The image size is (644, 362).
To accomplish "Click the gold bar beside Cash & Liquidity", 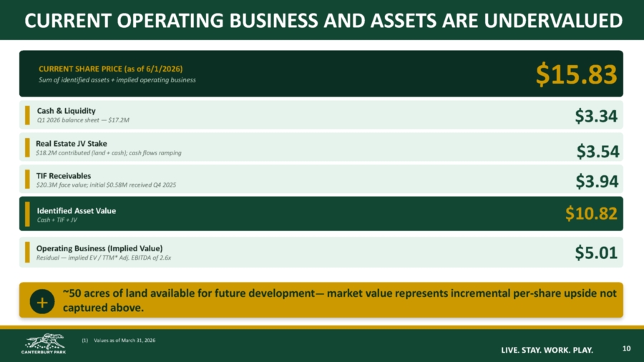I will 27,115.
